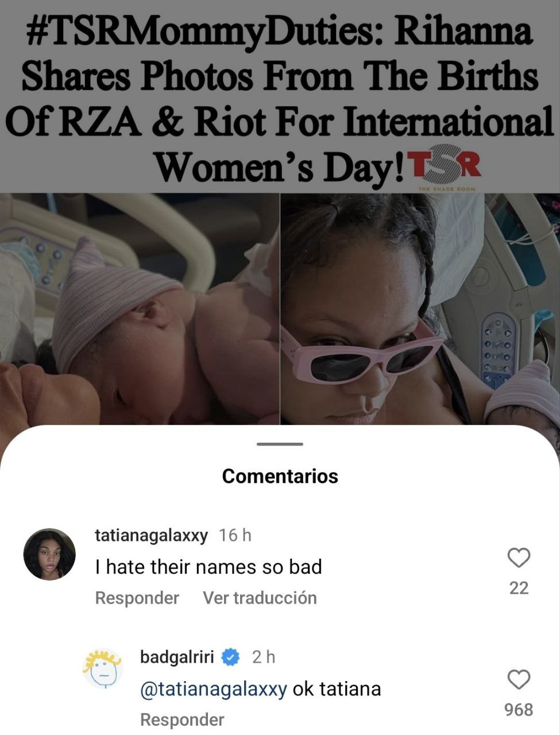Tap the pink sunglasses photo on the right
The height and width of the screenshot is (735, 560).
tap(420, 309)
